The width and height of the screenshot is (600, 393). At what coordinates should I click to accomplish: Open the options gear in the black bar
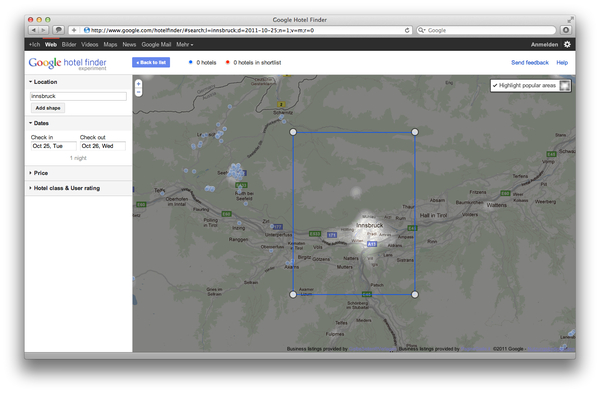[567, 44]
